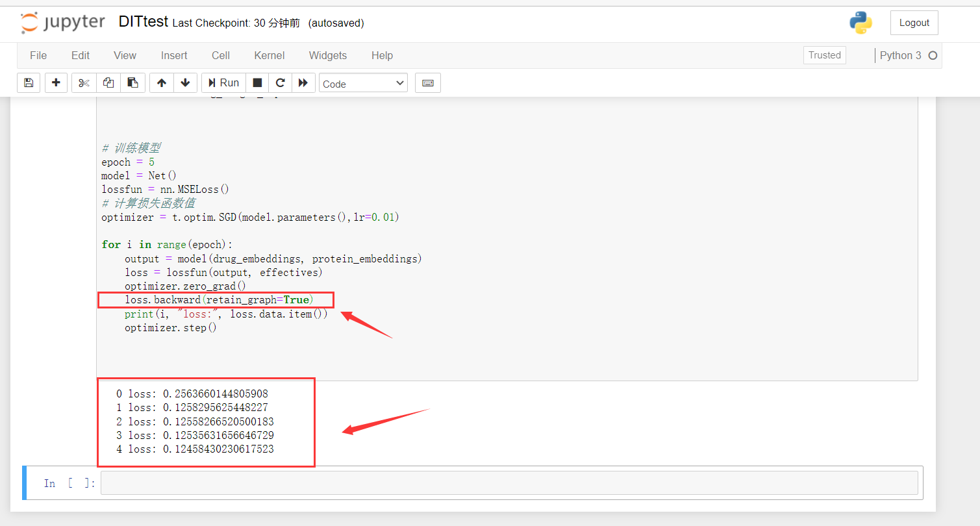Click the Python logo in the header

(861, 22)
